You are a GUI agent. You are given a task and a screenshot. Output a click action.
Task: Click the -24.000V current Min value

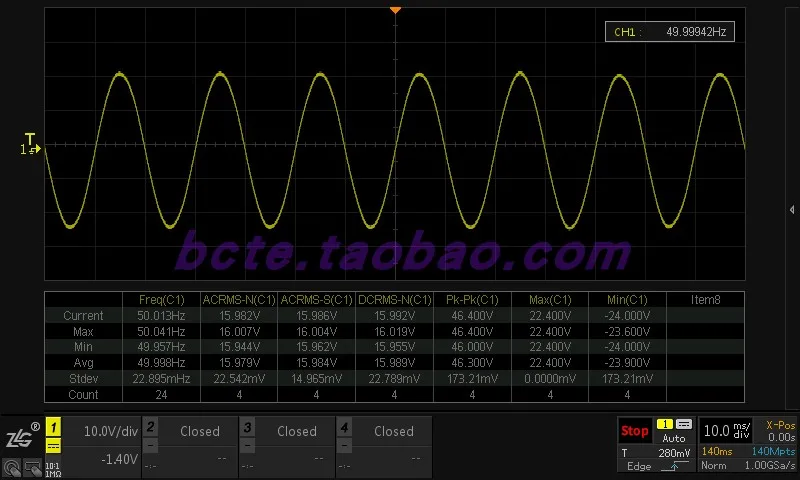coord(627,316)
